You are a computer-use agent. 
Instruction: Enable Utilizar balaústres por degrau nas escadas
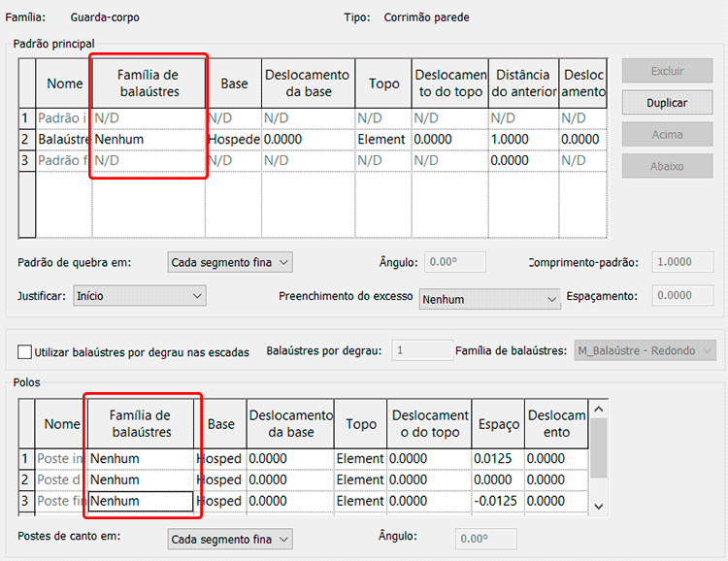point(25,352)
